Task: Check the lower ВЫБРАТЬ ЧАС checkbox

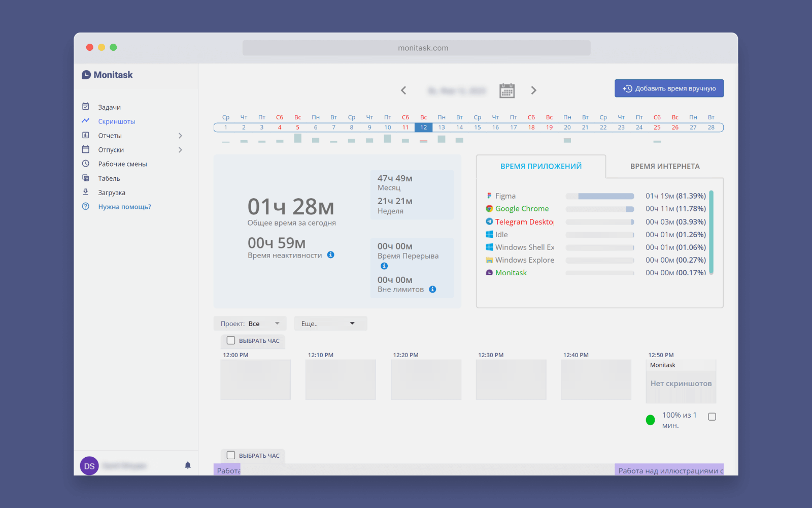Action: (x=231, y=455)
